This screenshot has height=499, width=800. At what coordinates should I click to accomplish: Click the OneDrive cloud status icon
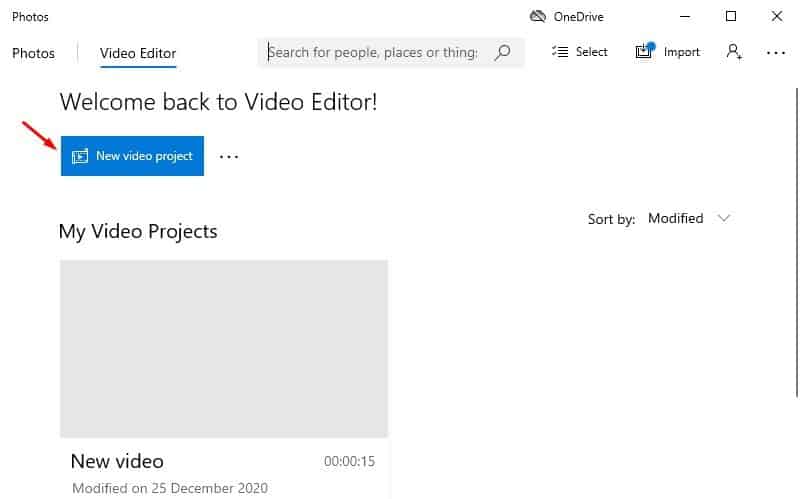[x=537, y=17]
